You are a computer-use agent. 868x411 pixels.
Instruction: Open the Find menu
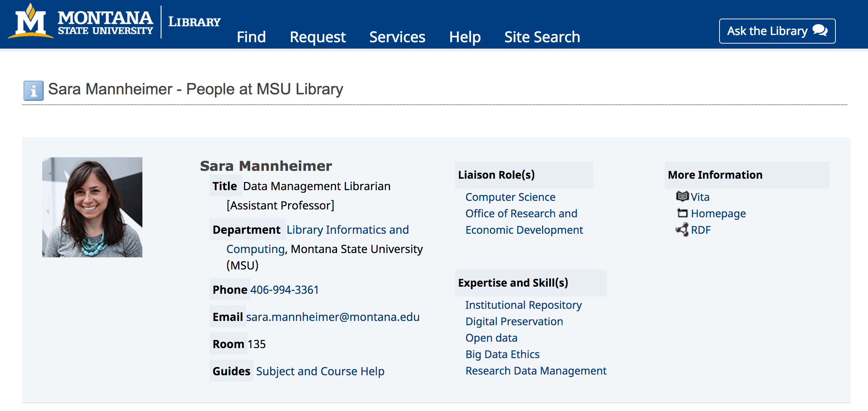pos(251,37)
